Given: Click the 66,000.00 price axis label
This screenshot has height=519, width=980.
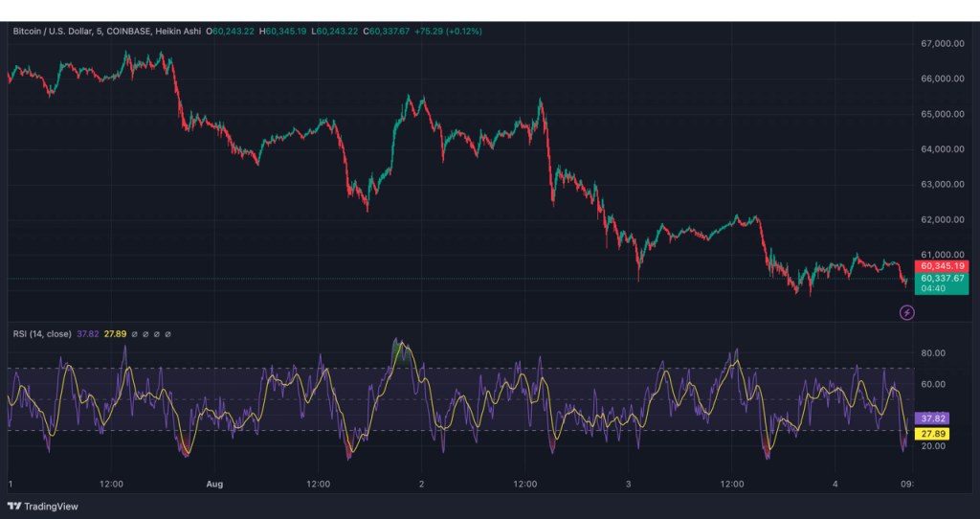Looking at the screenshot, I should coord(942,79).
